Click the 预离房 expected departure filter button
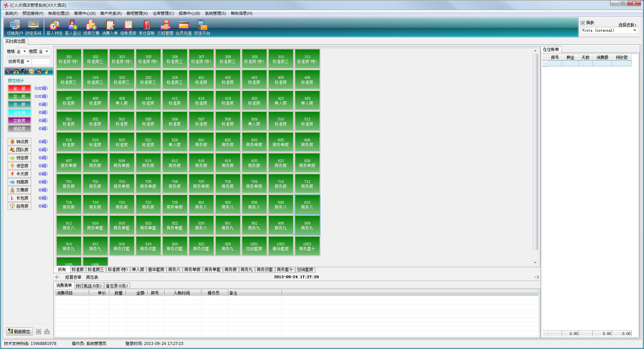 [19, 182]
